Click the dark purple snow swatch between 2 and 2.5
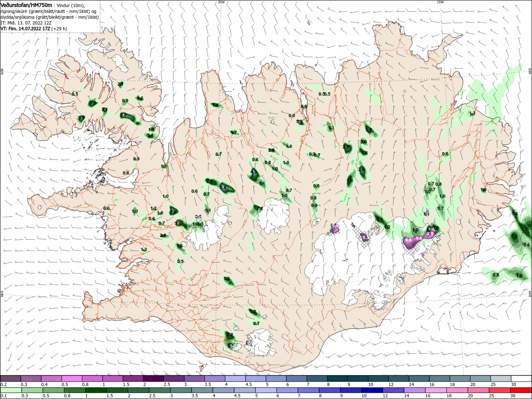This screenshot has width=532, height=399. pyautogui.click(x=153, y=379)
